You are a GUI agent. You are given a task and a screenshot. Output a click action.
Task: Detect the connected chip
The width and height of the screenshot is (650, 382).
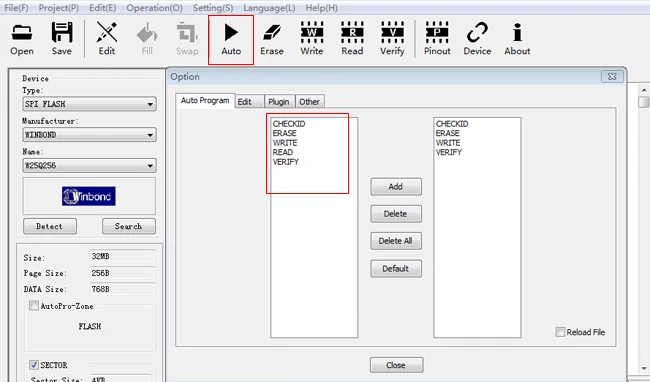[50, 226]
